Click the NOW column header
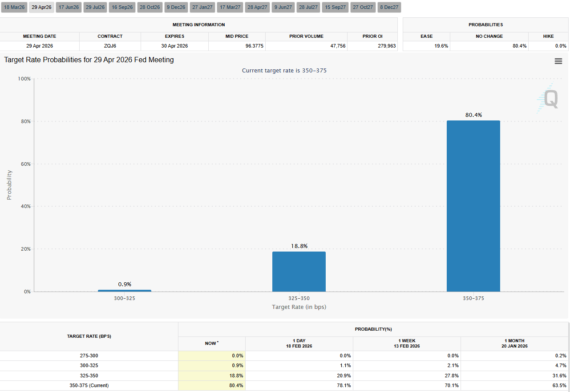 211,344
